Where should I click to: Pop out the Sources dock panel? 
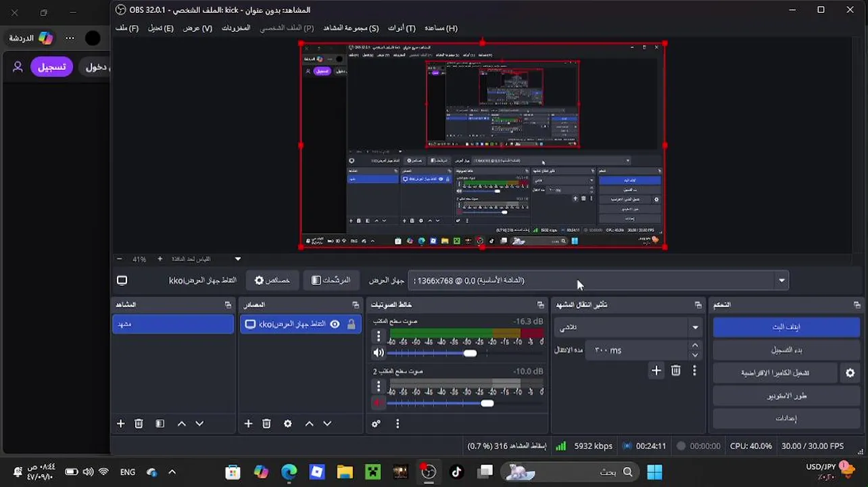tap(356, 305)
